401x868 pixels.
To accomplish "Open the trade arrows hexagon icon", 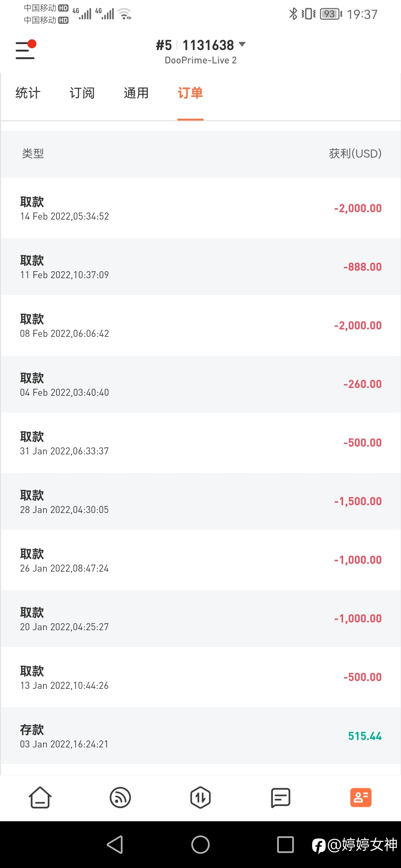I will (200, 798).
